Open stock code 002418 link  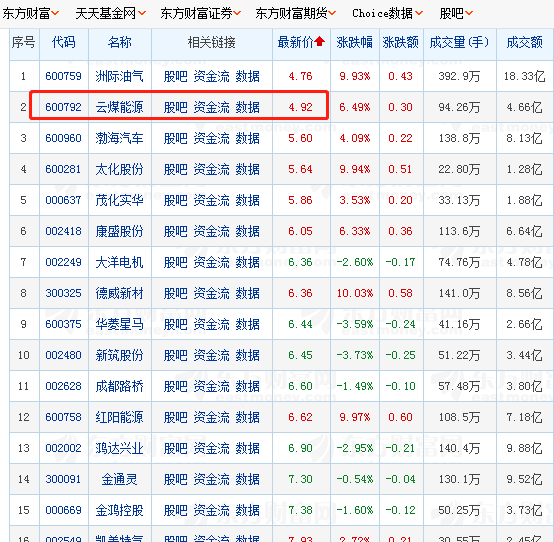click(x=63, y=231)
